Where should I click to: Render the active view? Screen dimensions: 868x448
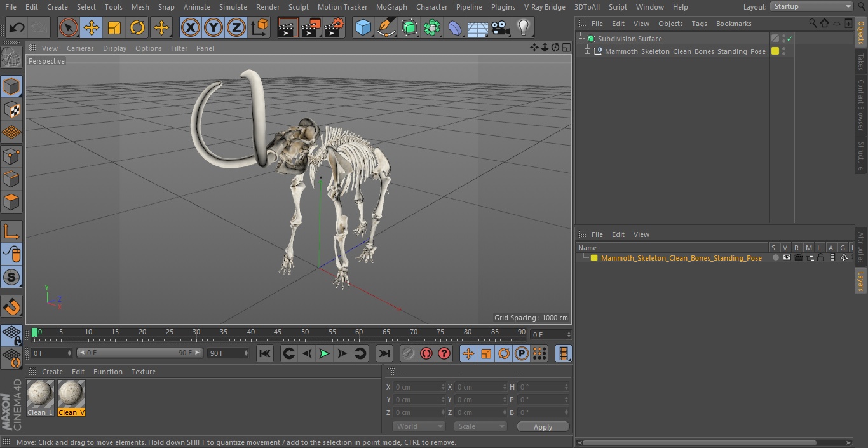point(288,27)
